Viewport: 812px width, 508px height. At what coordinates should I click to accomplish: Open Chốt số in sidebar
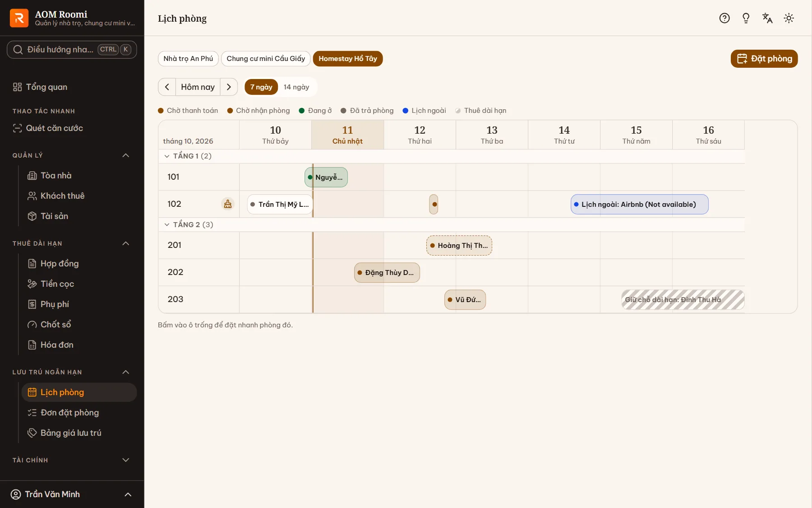point(79,325)
